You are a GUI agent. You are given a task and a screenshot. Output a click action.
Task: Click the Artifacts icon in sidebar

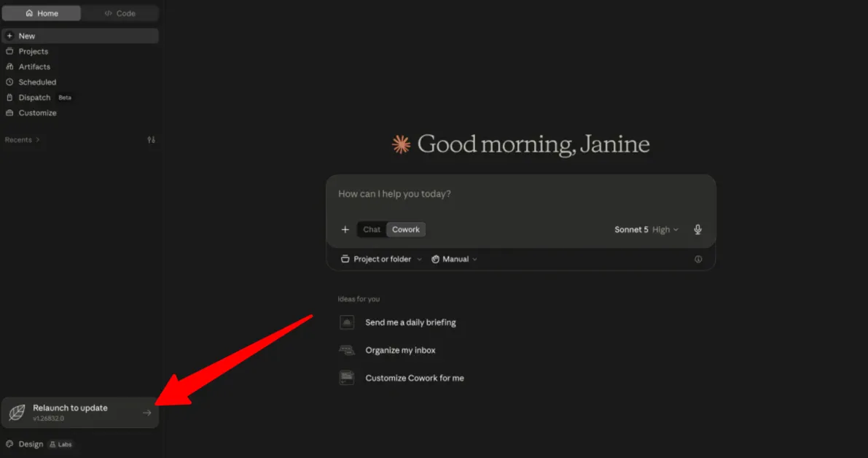click(9, 66)
